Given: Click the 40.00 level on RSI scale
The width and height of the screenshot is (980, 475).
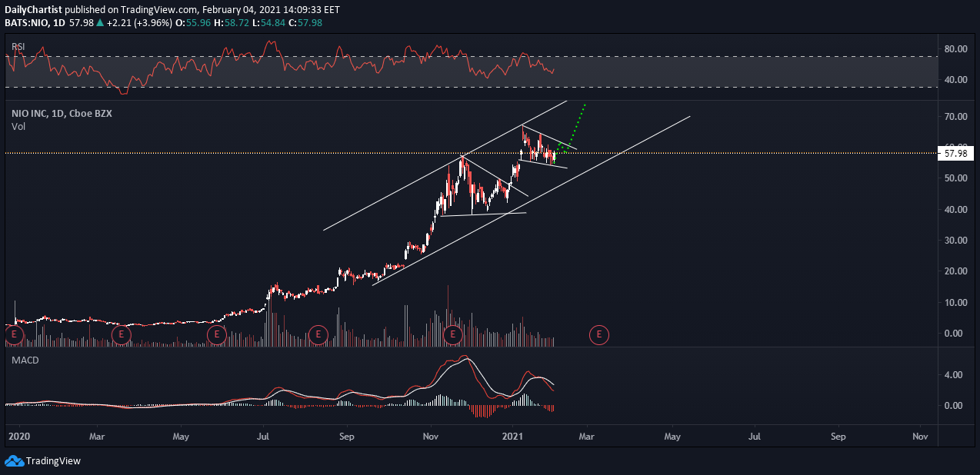Looking at the screenshot, I should click(x=955, y=80).
